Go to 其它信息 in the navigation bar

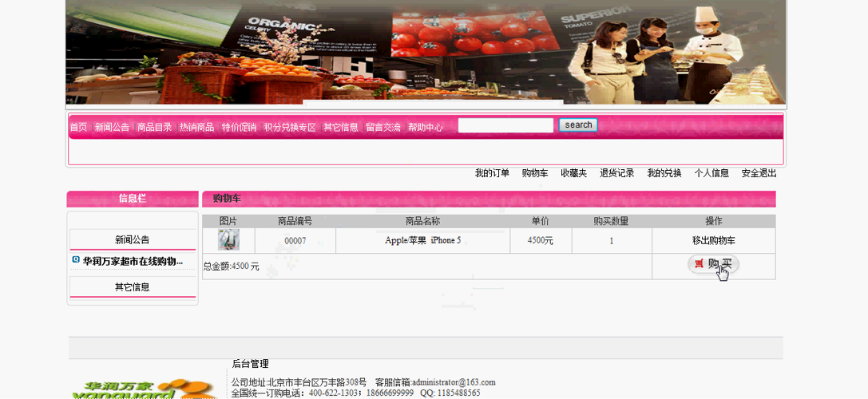pos(341,128)
